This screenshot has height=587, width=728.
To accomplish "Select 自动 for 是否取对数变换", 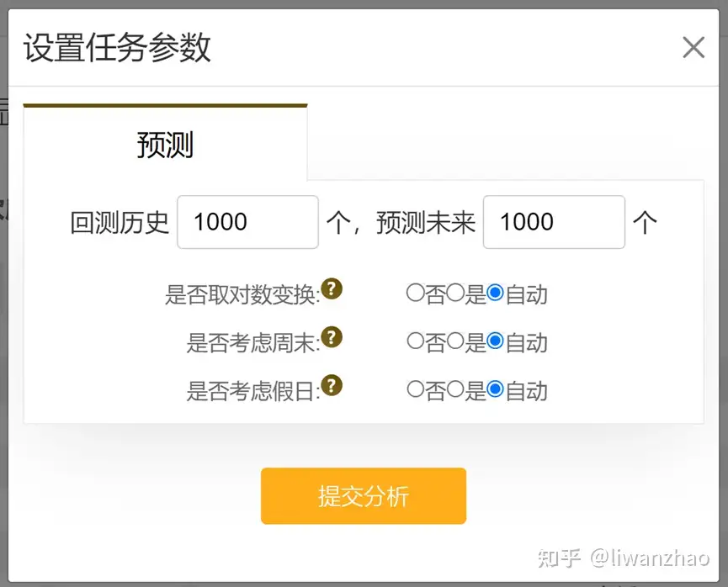I will click(496, 293).
